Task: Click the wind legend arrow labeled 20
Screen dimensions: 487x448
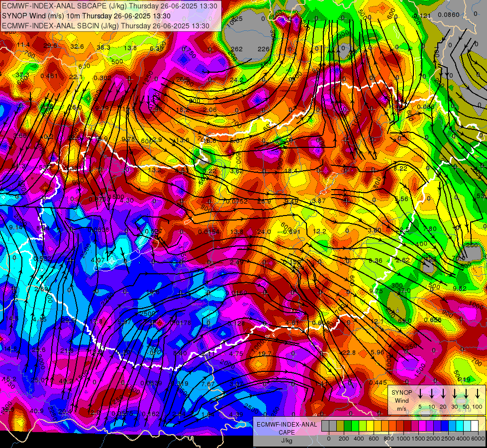Action: coord(443,394)
